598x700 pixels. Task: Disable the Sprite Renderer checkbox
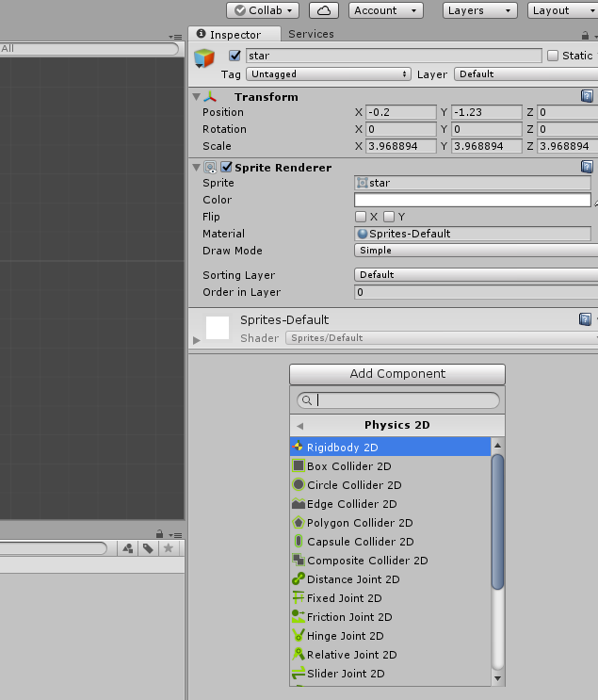[226, 167]
